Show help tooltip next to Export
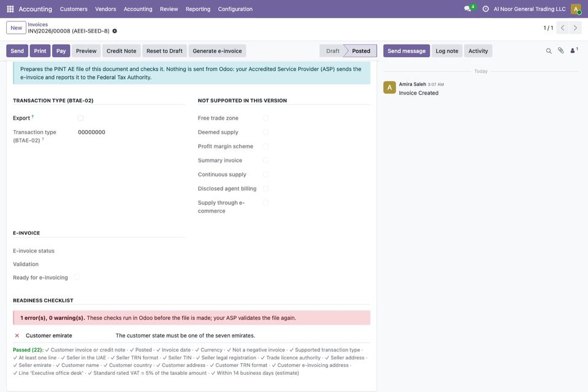Viewport: 588px width, 392px height. tap(32, 117)
